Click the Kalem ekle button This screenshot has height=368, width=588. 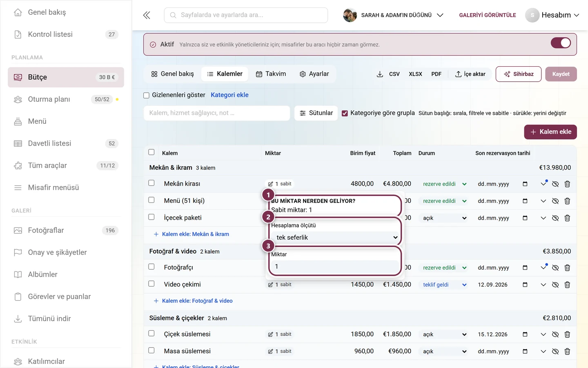[550, 132]
